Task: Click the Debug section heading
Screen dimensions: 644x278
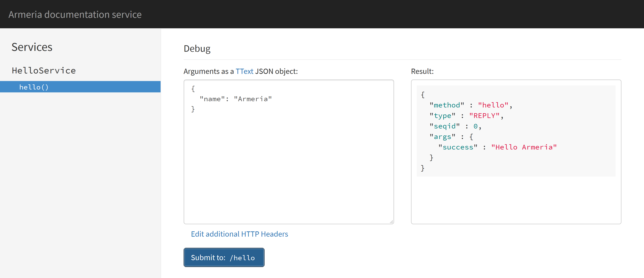Action: point(197,48)
